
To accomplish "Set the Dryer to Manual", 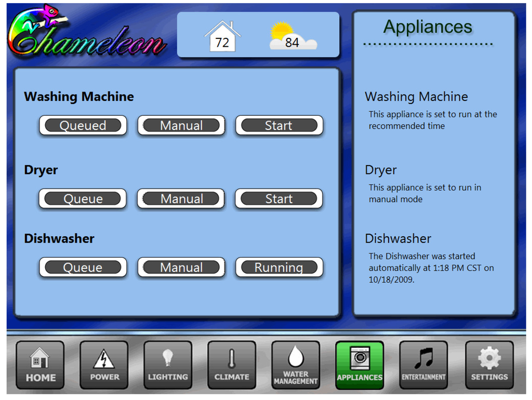I will click(181, 199).
